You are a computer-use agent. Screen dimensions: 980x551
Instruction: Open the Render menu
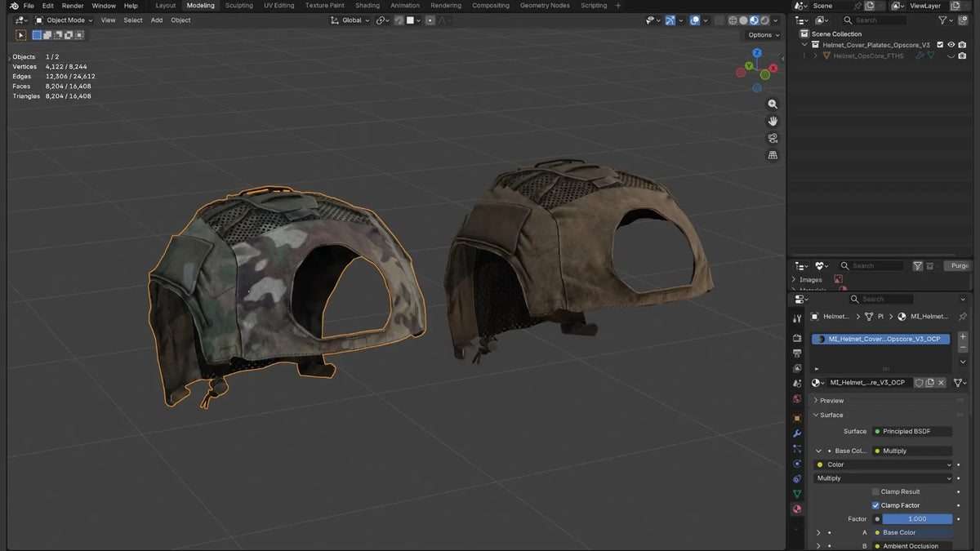click(73, 6)
